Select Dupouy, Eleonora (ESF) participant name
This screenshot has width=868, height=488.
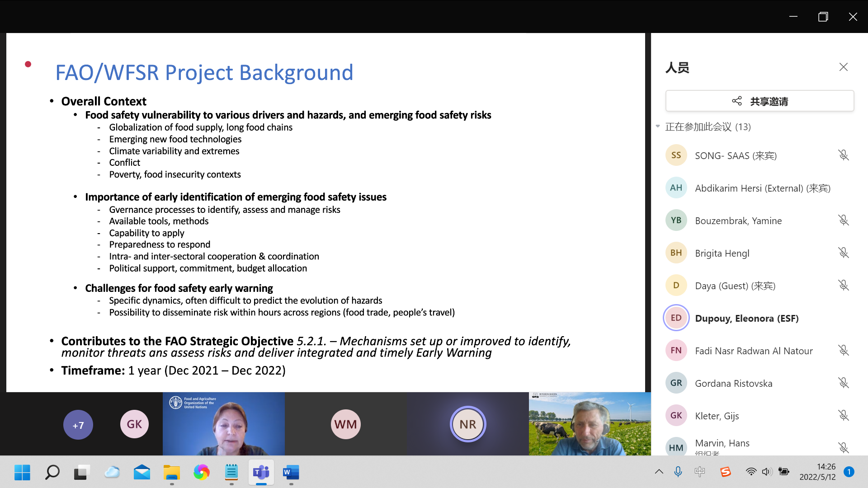point(747,318)
